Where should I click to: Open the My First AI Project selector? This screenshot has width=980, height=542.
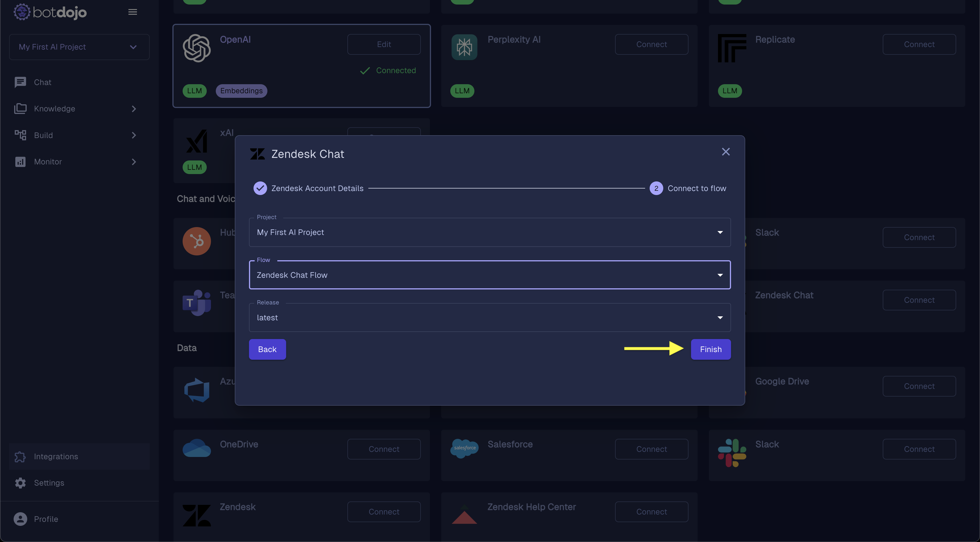point(79,47)
